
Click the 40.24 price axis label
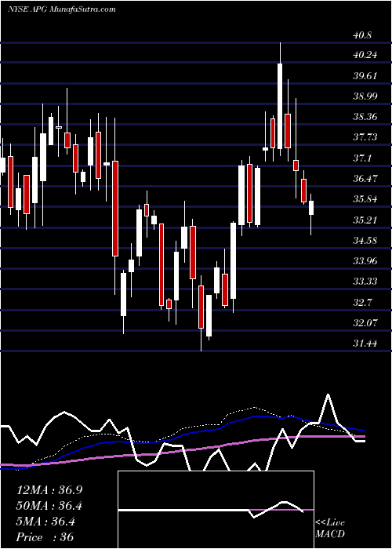(365, 55)
